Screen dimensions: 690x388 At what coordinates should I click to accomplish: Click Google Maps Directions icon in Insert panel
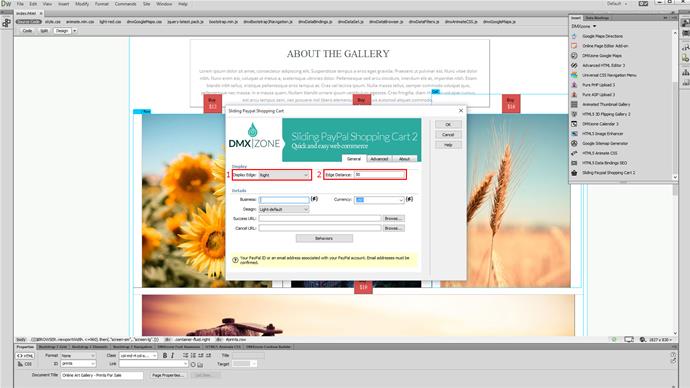(x=574, y=36)
